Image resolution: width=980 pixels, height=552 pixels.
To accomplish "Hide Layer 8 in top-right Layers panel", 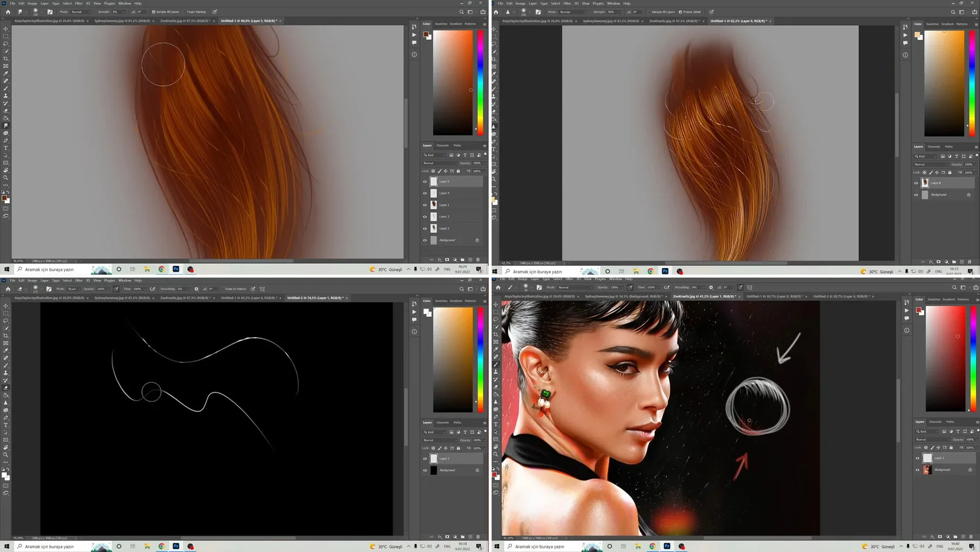I will tap(916, 183).
